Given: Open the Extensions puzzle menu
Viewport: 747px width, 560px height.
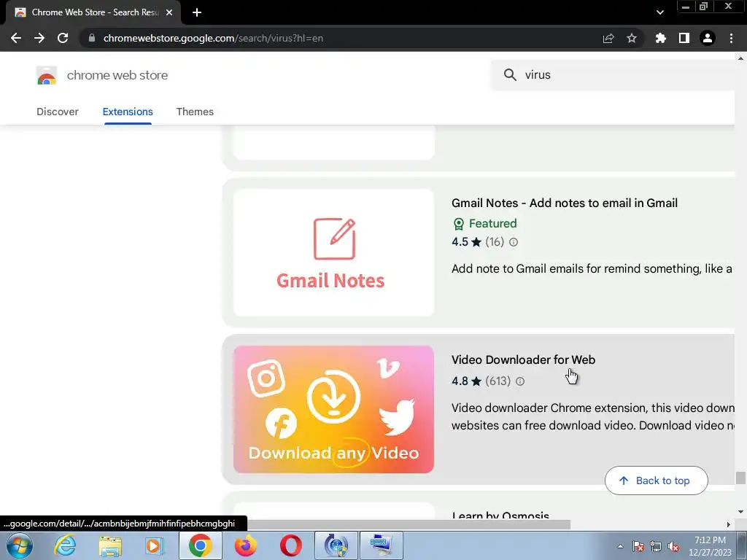Looking at the screenshot, I should pos(661,38).
